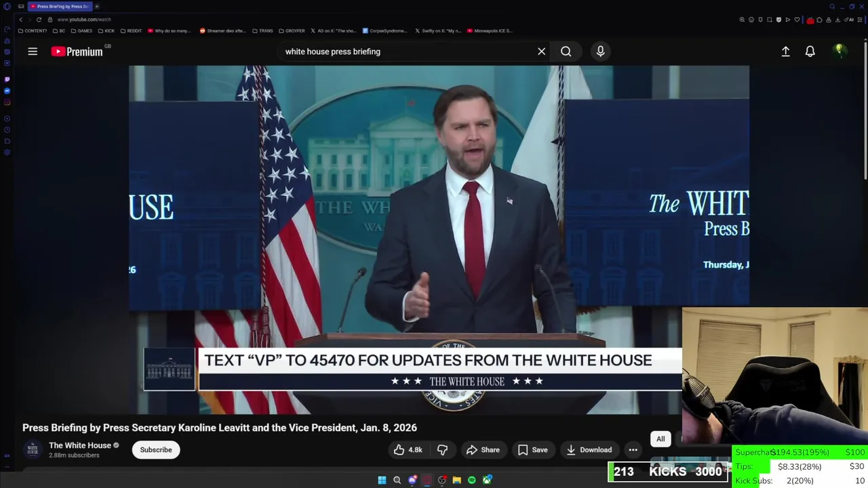Open Instagram in browser sidebar
The image size is (868, 488).
[7, 102]
